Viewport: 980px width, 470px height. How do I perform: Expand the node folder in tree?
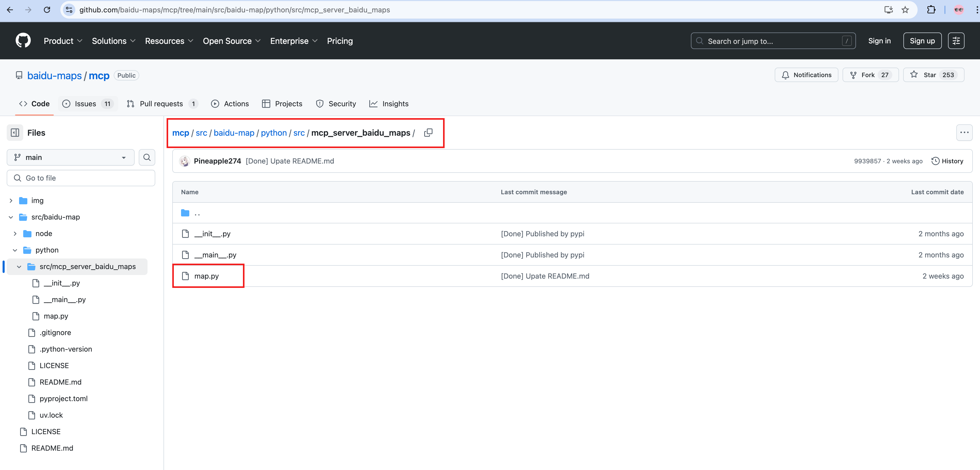click(x=15, y=234)
